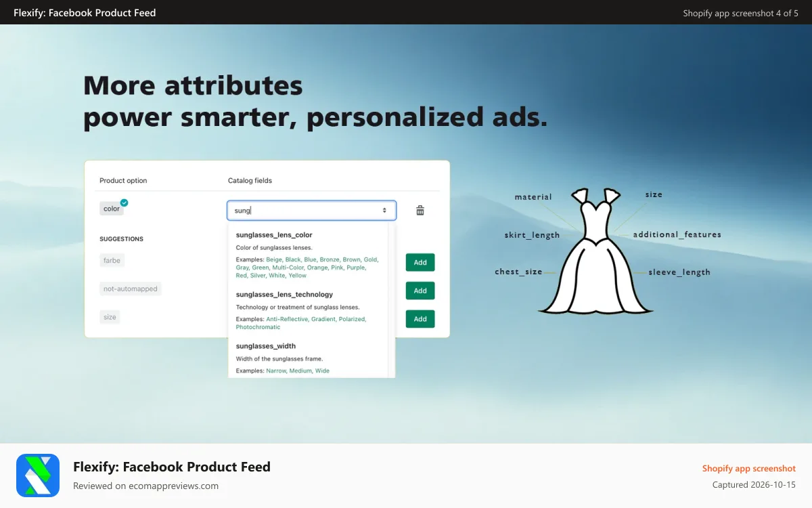The height and width of the screenshot is (508, 812).
Task: Click the Product option column header
Action: coord(123,181)
